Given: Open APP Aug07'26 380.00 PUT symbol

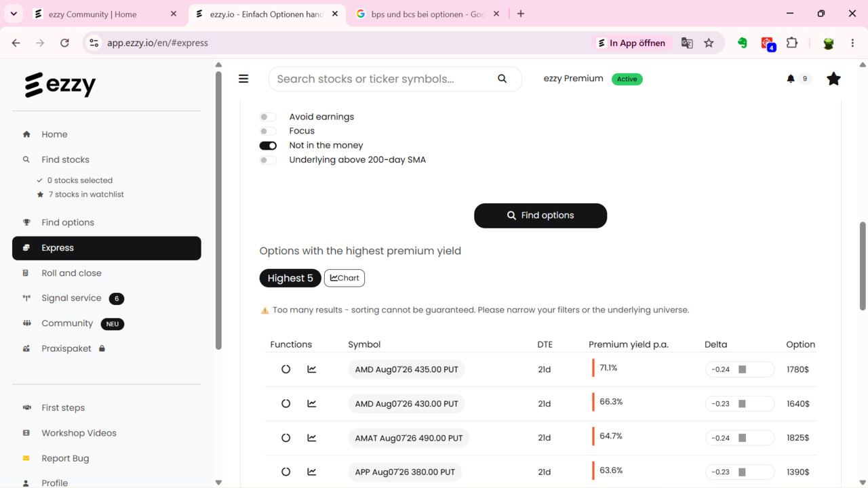Looking at the screenshot, I should click(405, 472).
